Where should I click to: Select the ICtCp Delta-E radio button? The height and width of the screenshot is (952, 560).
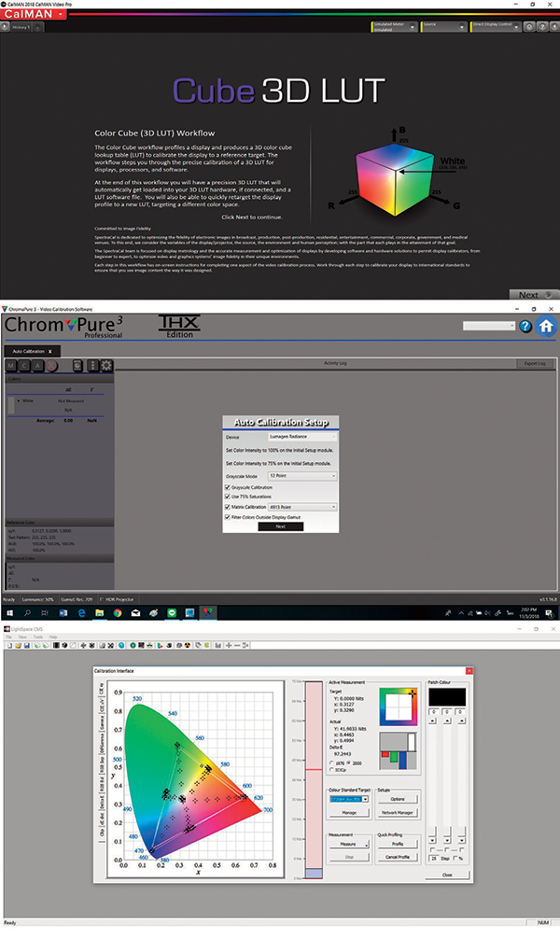point(331,770)
